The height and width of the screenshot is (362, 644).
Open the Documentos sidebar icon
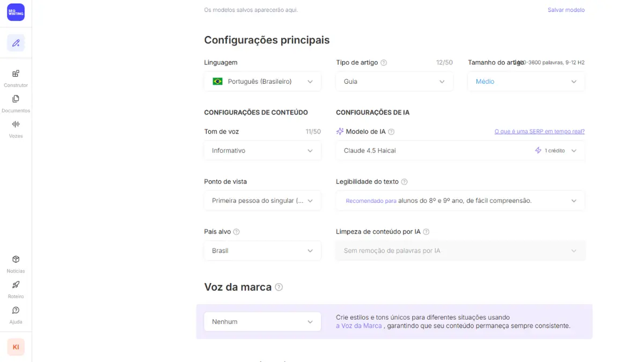point(16,99)
